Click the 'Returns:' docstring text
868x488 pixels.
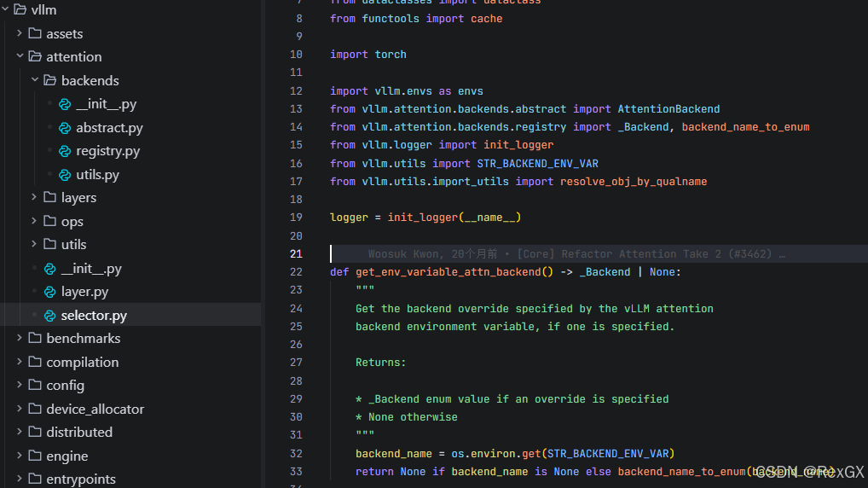381,363
